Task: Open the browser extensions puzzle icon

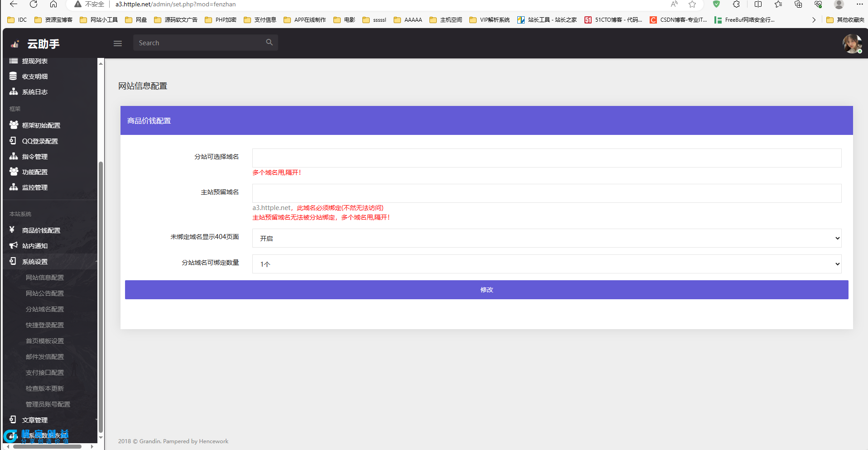Action: [x=736, y=5]
